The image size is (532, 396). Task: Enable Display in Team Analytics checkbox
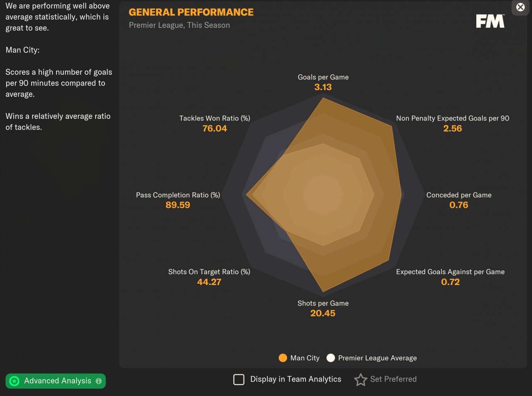[239, 379]
